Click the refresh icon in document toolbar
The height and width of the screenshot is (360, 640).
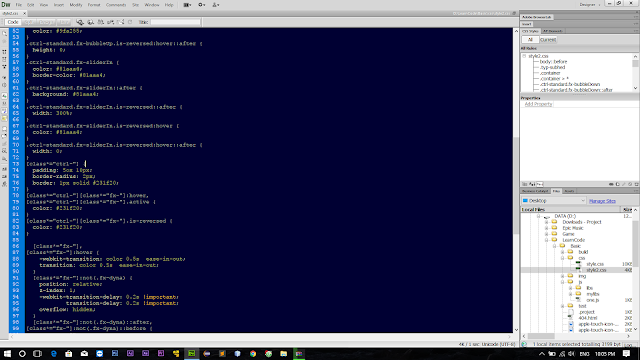[130, 22]
